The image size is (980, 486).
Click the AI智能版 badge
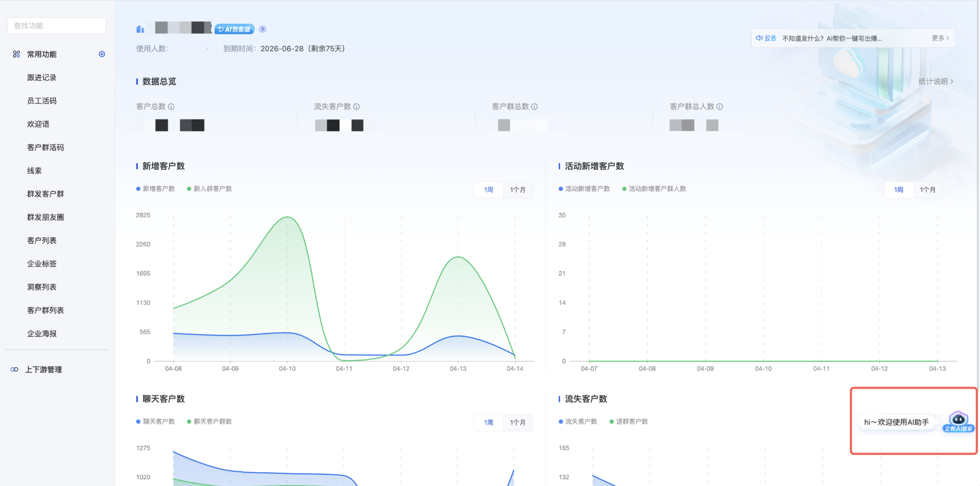click(234, 29)
